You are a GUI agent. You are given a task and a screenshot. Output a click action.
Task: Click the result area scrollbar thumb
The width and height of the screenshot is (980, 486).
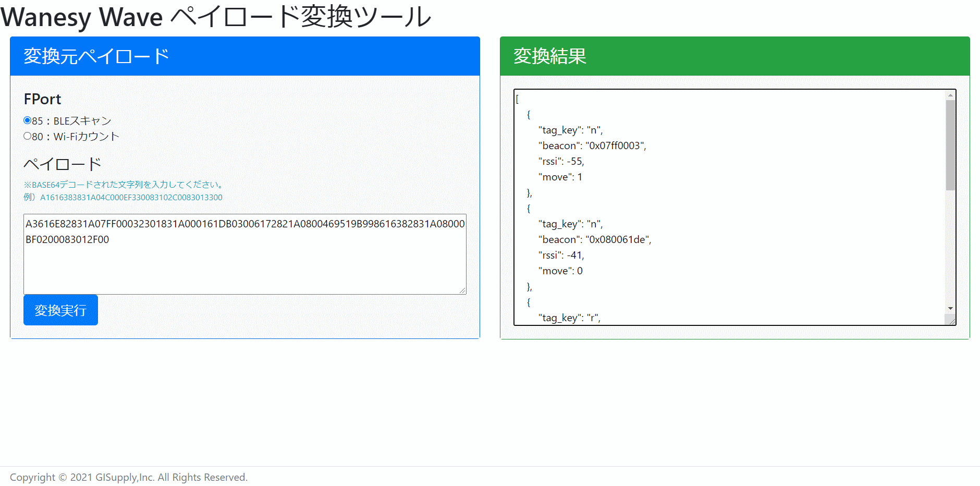(x=950, y=145)
